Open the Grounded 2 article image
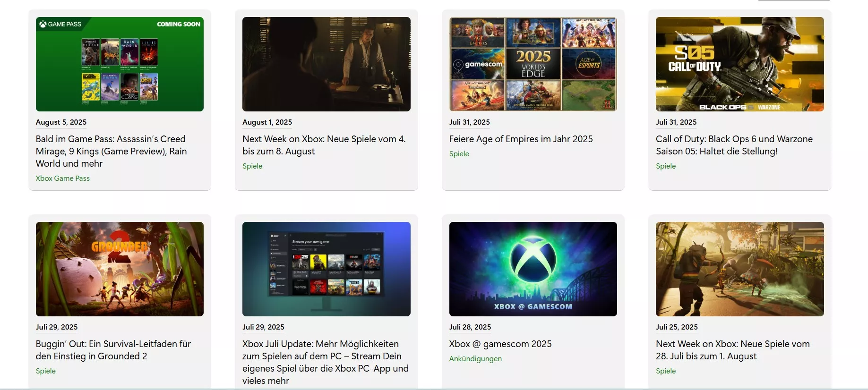868x390 pixels. pyautogui.click(x=120, y=269)
